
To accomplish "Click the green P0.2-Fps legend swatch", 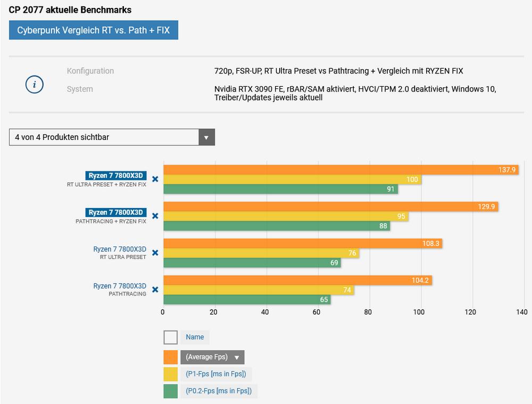I will click(170, 391).
